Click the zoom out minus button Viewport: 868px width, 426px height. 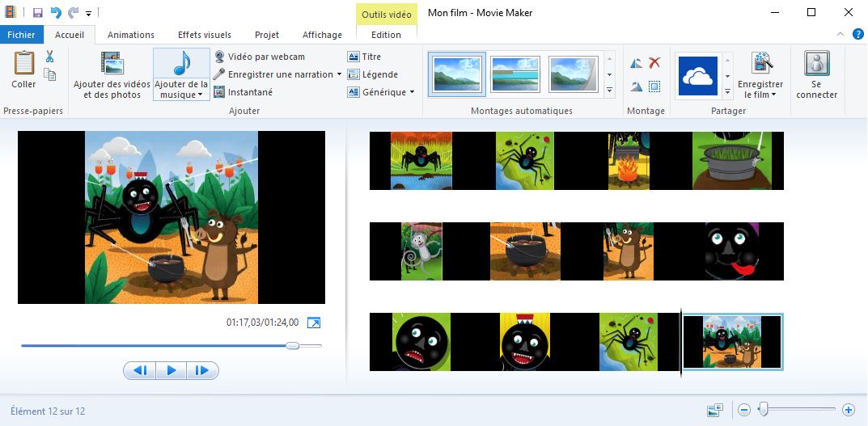click(x=744, y=410)
